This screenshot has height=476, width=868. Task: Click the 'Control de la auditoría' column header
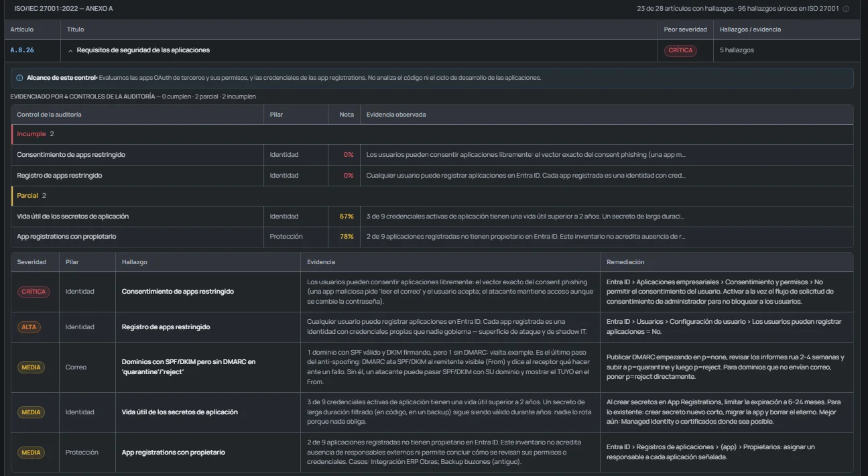tap(49, 115)
